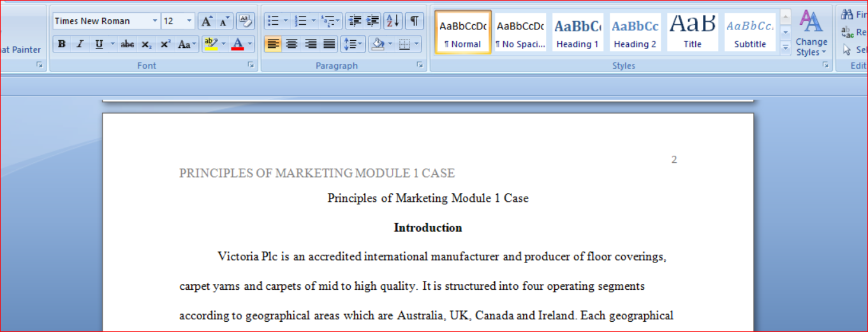The width and height of the screenshot is (868, 332).
Task: Open line spacing options
Action: (x=353, y=44)
